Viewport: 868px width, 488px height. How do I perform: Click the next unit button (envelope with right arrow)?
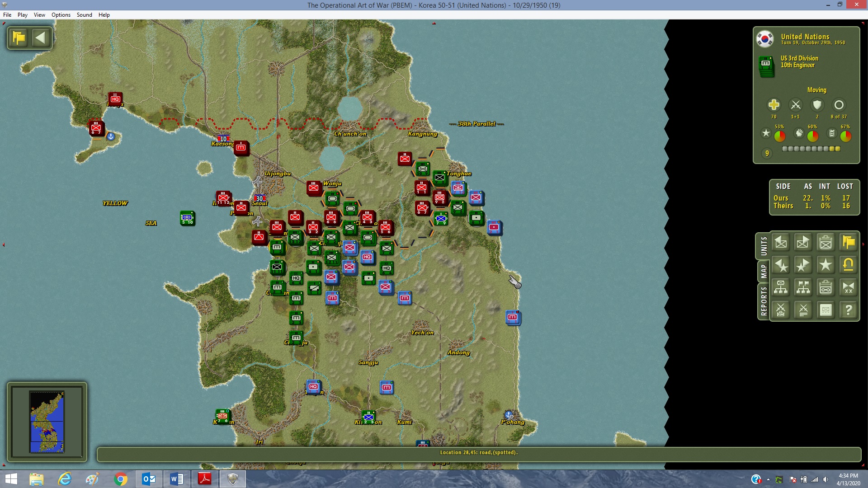803,243
